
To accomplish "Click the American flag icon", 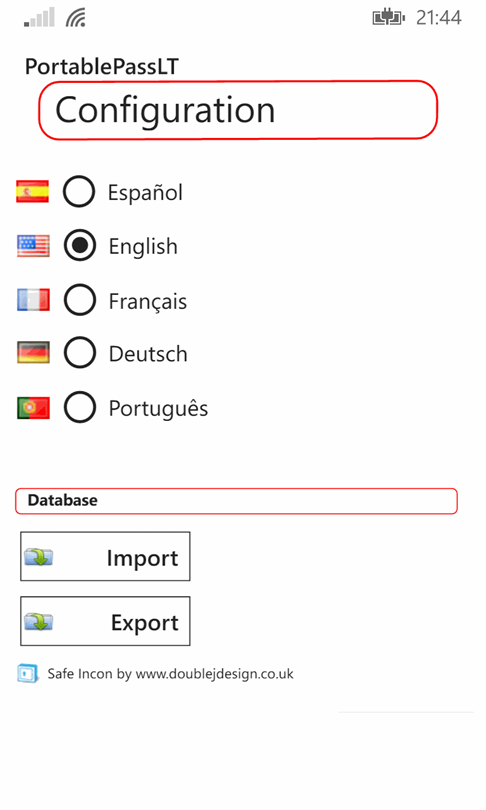I will (33, 246).
